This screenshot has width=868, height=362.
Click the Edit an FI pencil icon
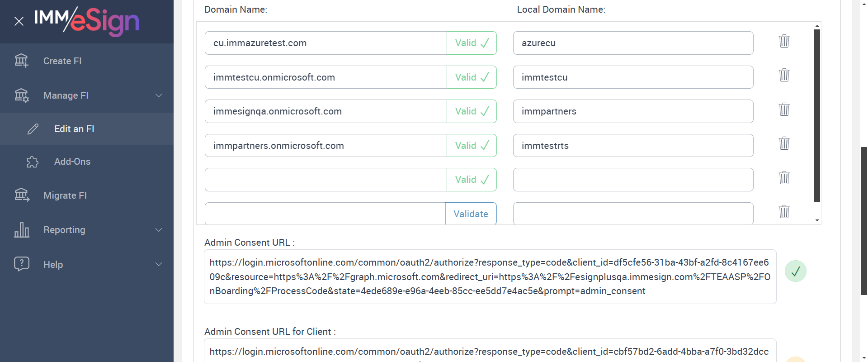click(33, 129)
